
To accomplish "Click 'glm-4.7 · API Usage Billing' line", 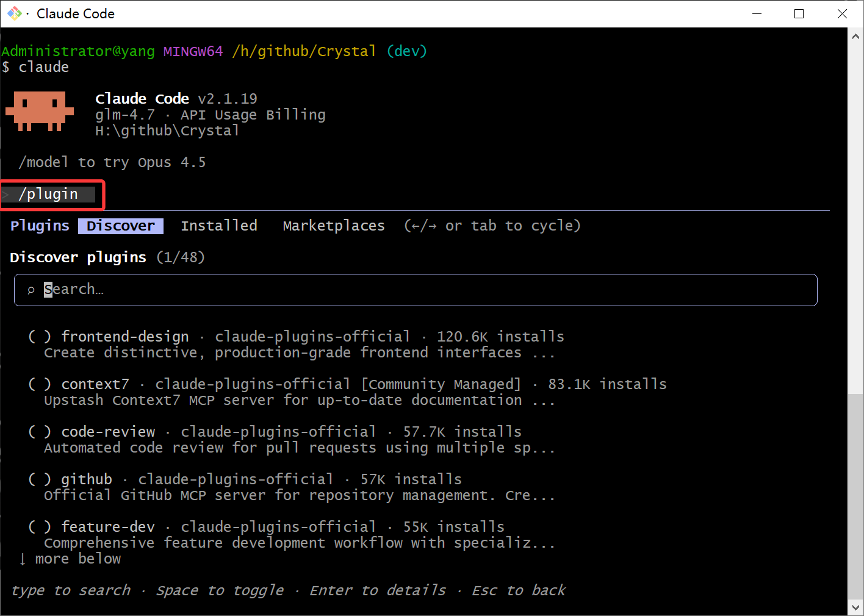I will pos(211,115).
